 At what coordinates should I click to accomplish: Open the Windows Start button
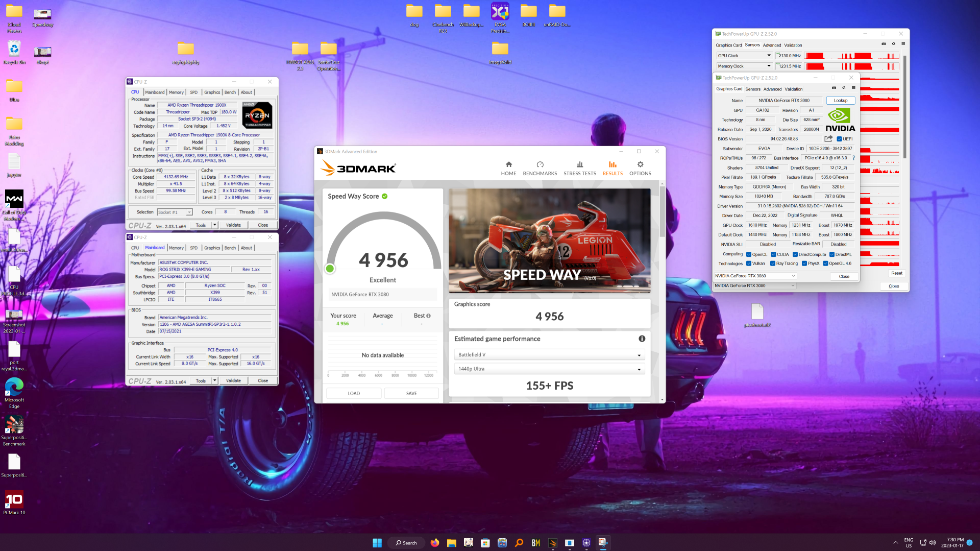tap(377, 543)
